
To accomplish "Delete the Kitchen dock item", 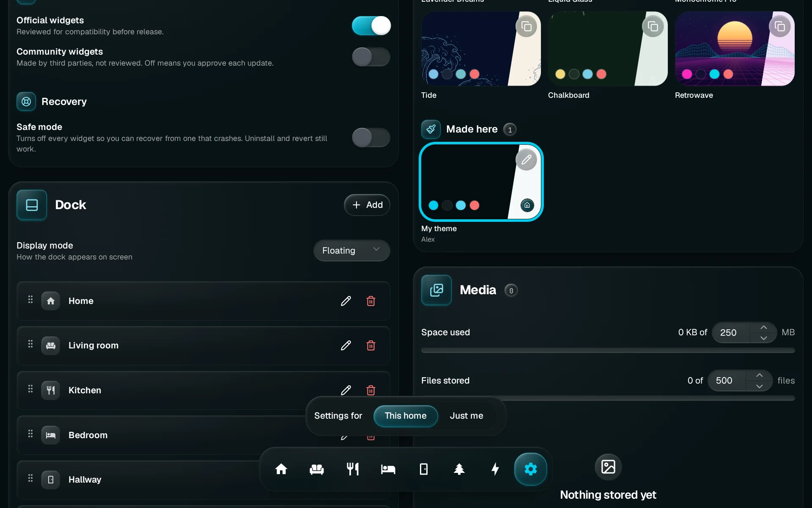I will click(371, 390).
